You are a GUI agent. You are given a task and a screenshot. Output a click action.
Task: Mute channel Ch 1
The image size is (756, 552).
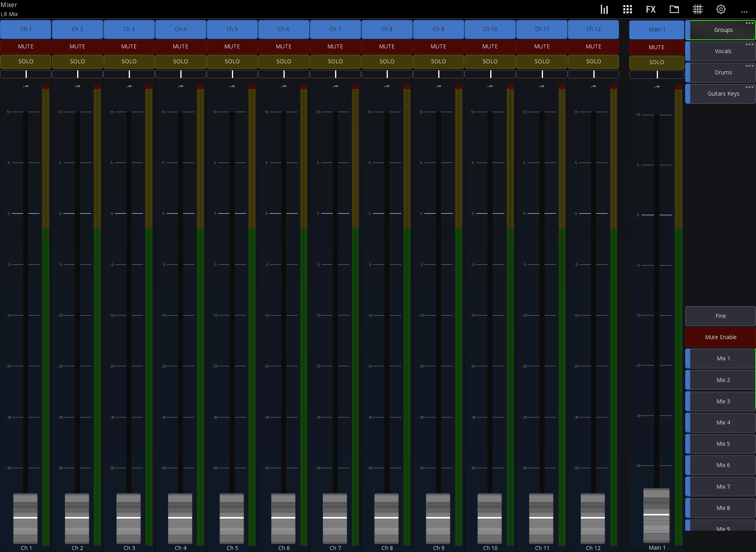coord(26,46)
